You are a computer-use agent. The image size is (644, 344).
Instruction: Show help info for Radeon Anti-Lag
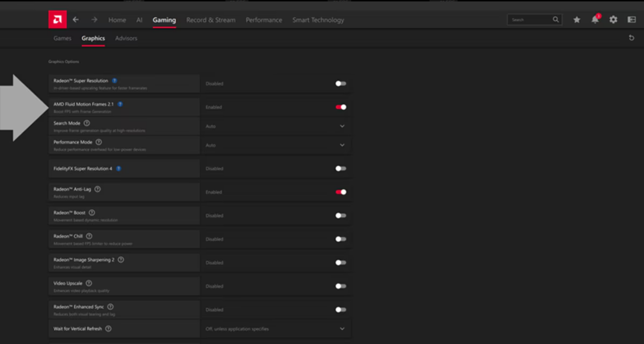tap(97, 189)
